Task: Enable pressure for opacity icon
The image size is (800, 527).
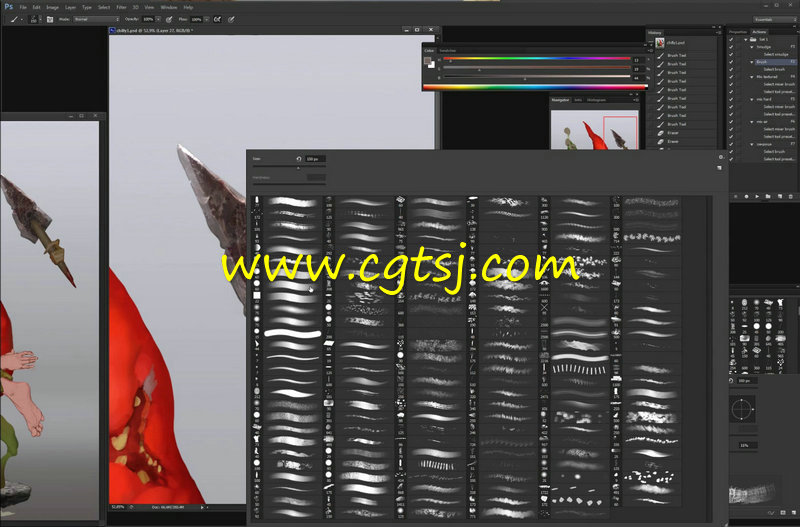Action: [x=169, y=19]
